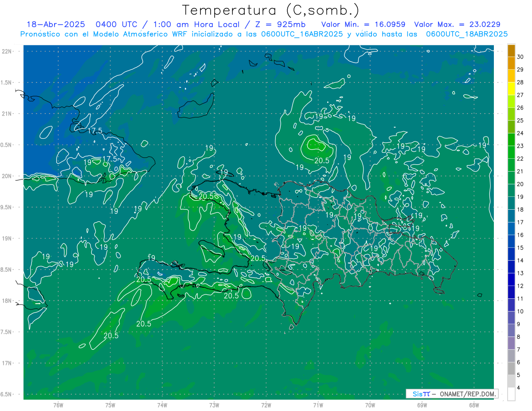Click the '19N' latitude label

click(7, 239)
